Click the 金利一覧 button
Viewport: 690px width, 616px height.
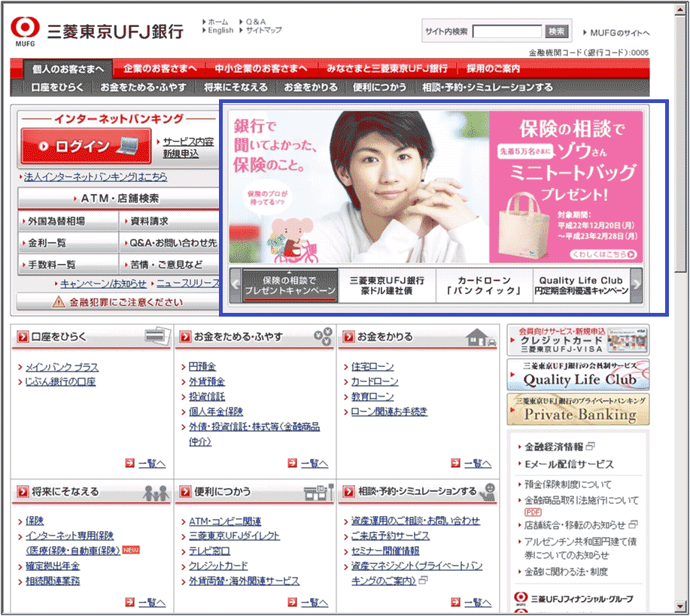pyautogui.click(x=68, y=243)
